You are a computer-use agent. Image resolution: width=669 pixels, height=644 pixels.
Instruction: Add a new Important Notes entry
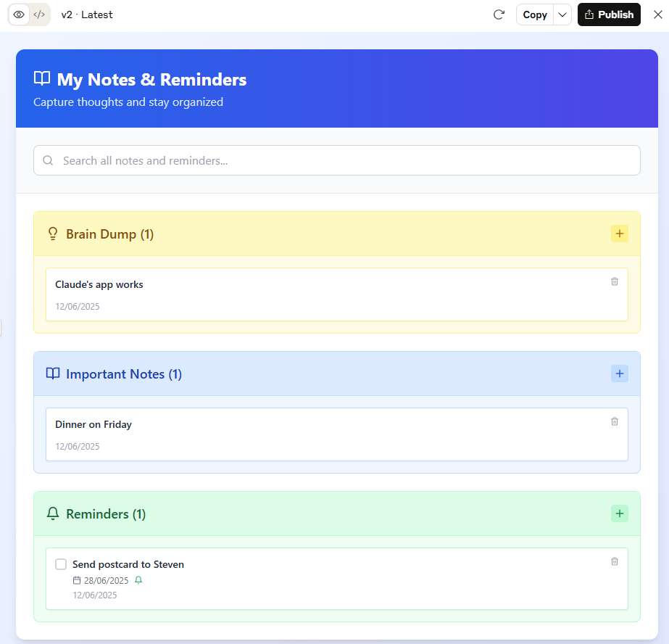tap(619, 373)
